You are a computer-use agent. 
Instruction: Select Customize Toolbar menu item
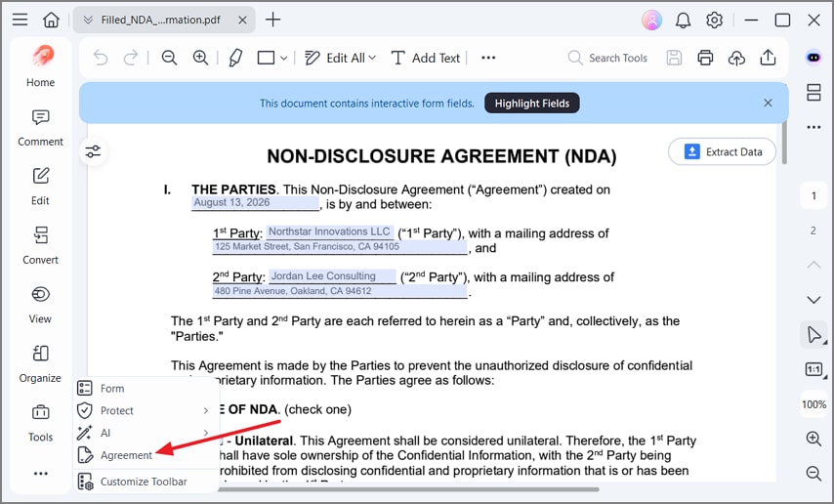pyautogui.click(x=146, y=482)
